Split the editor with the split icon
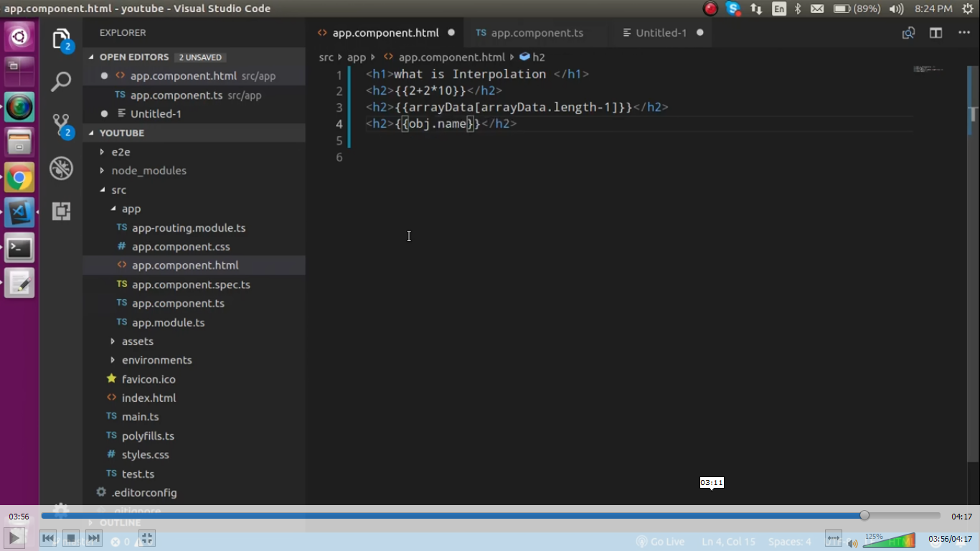The height and width of the screenshot is (551, 980). point(936,33)
